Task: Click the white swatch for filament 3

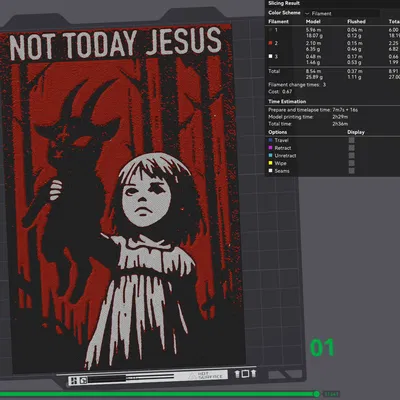Action: click(271, 56)
